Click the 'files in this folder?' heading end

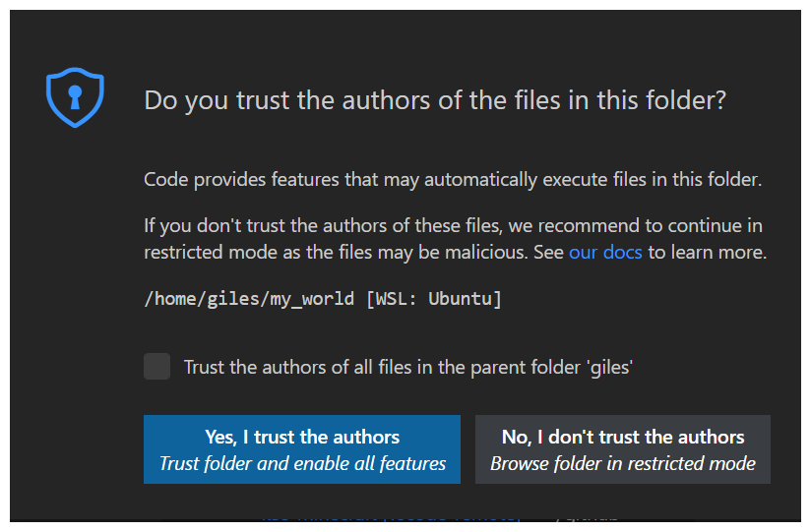click(630, 100)
